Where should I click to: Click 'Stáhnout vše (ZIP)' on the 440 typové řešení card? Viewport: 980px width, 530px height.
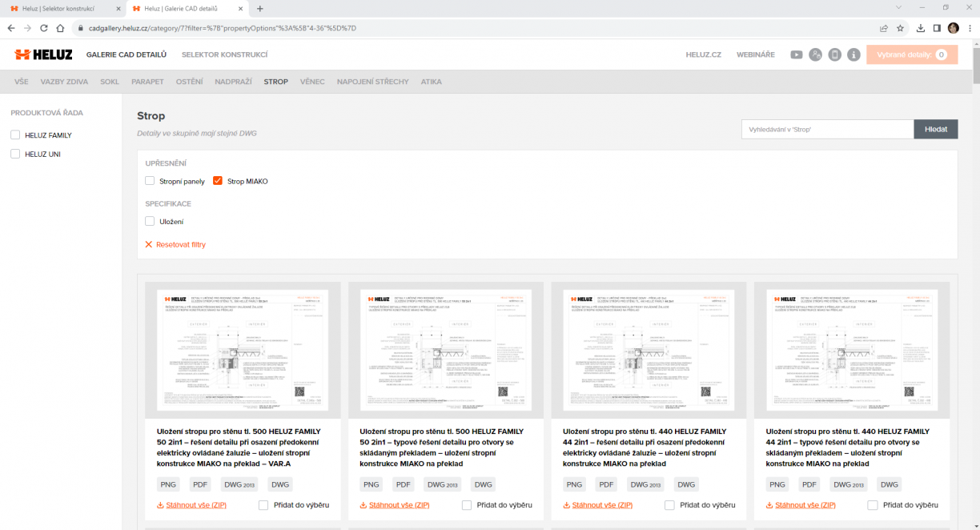point(801,505)
